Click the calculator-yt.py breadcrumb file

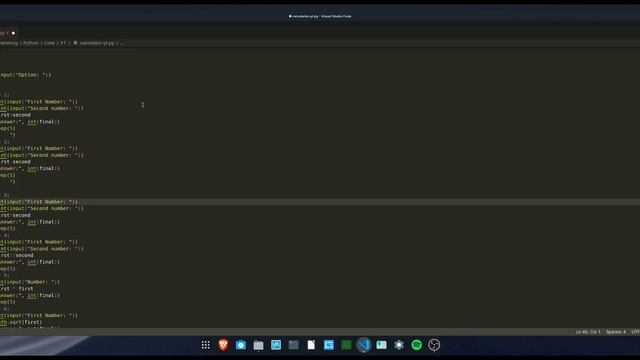pyautogui.click(x=97, y=43)
